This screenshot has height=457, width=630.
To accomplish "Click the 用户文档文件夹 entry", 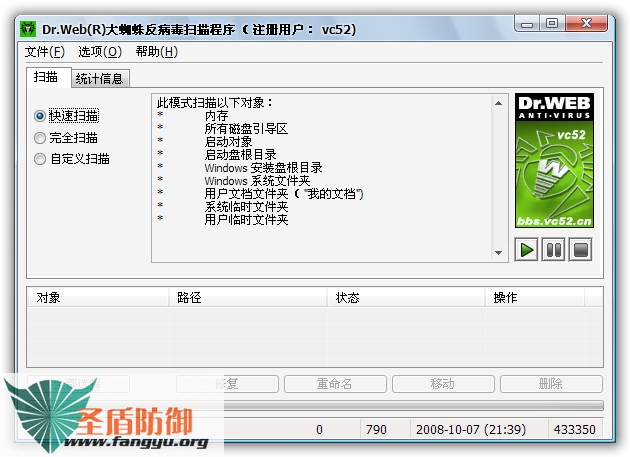I will point(284,194).
